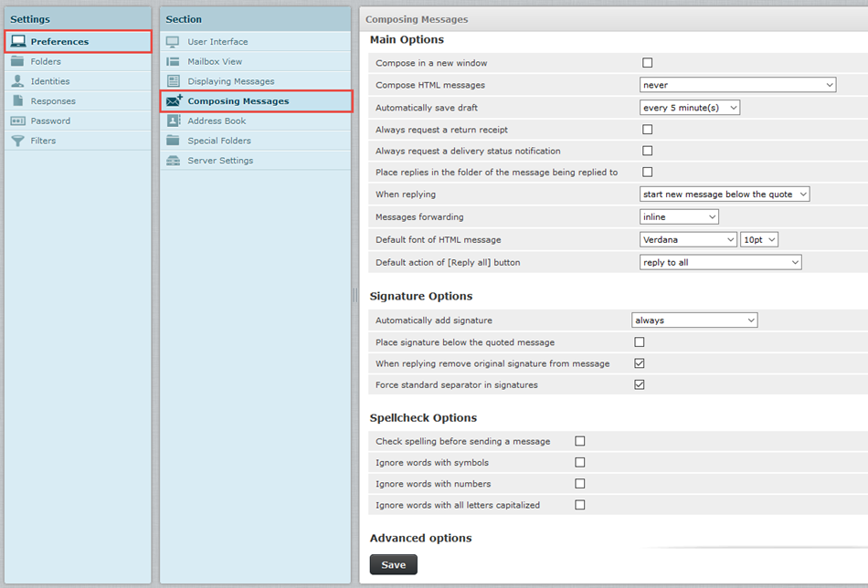868x588 pixels.
Task: Open the Displaying Messages section
Action: click(x=230, y=81)
